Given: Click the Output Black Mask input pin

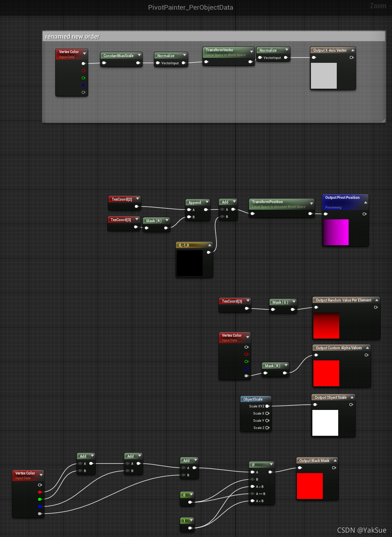Looking at the screenshot, I should (300, 468).
